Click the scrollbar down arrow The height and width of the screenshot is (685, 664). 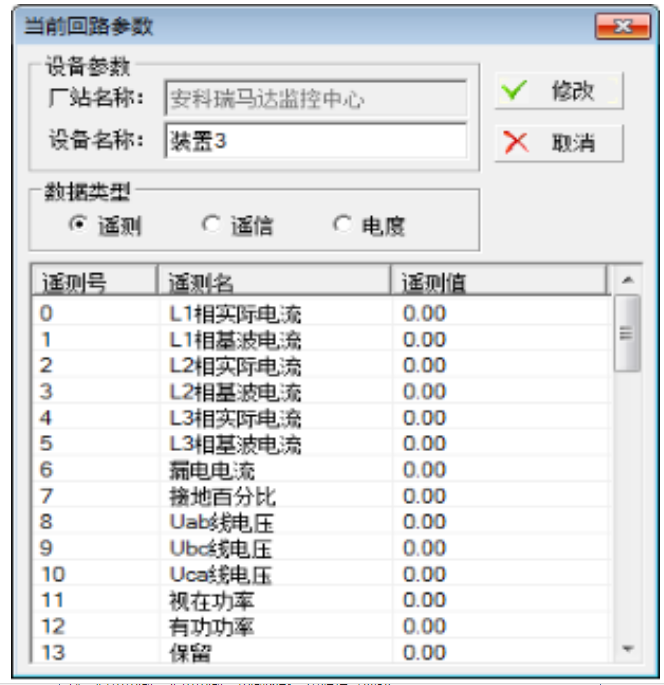(628, 648)
